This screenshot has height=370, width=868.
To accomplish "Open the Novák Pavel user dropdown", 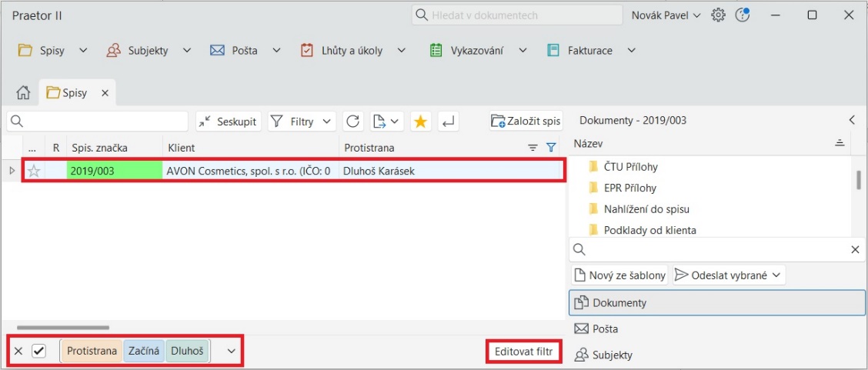I will point(666,15).
